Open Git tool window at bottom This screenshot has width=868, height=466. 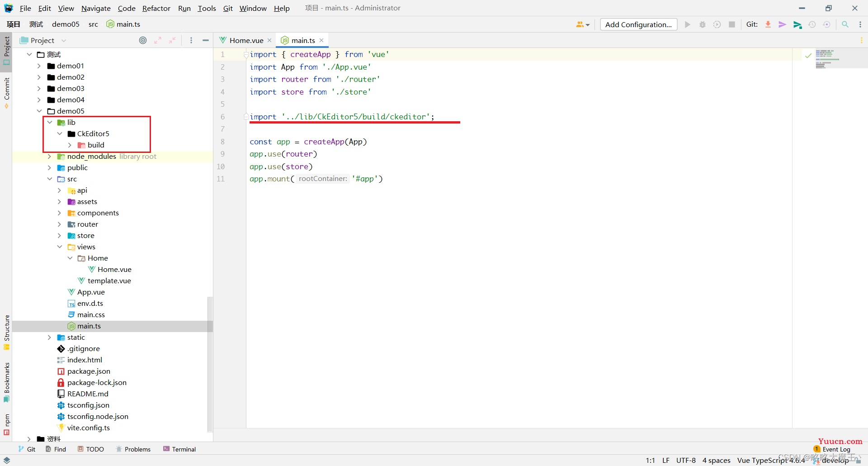(x=27, y=449)
